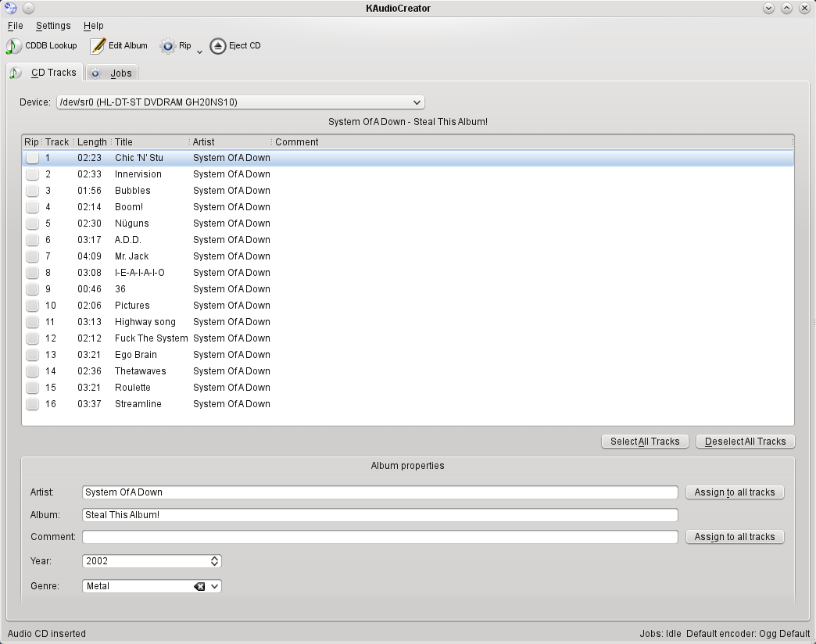Image resolution: width=816 pixels, height=644 pixels.
Task: Click in the Artist input field
Action: [380, 492]
